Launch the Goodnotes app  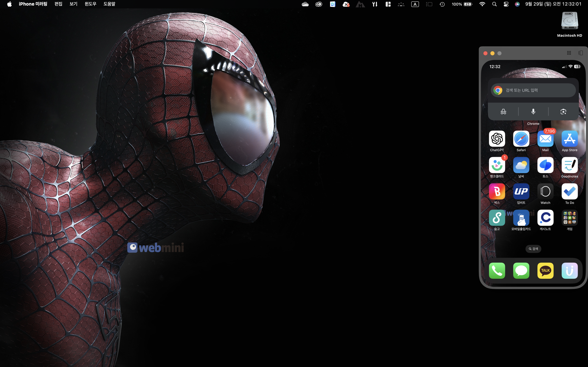coord(569,165)
